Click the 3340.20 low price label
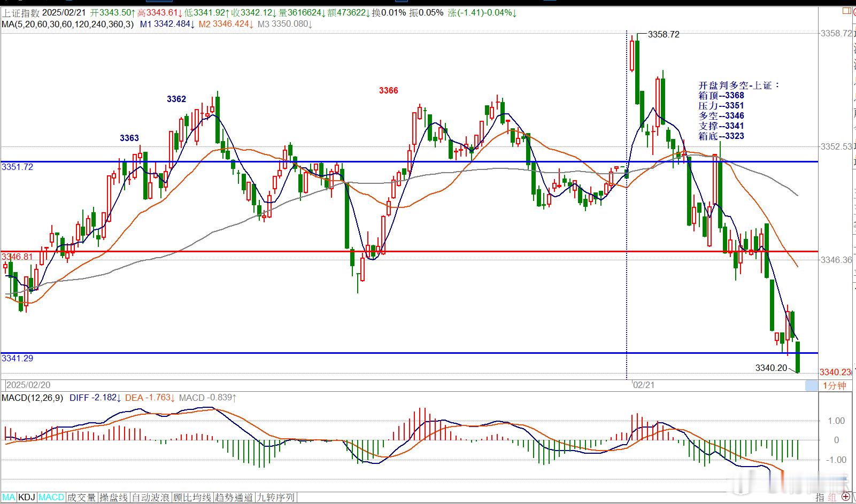Screen dimensions: 856x504 click(771, 368)
